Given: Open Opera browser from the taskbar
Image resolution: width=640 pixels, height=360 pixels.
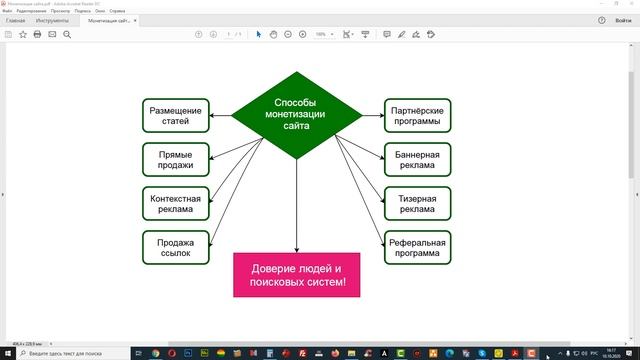Looking at the screenshot, I should coord(172,353).
